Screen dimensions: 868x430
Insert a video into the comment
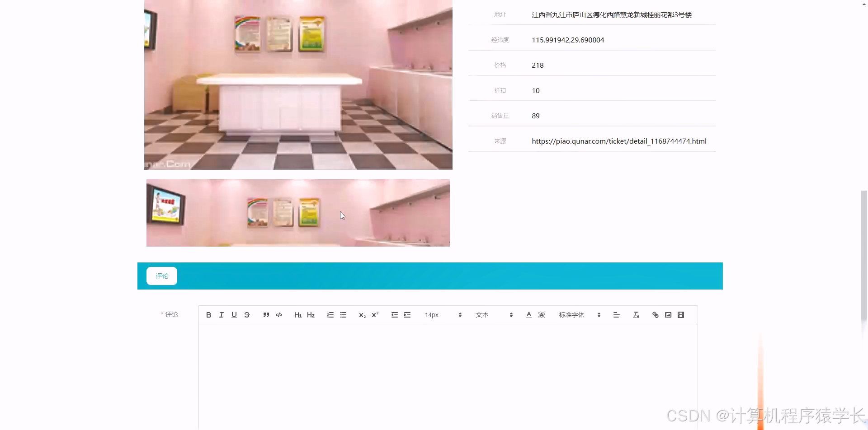coord(681,314)
